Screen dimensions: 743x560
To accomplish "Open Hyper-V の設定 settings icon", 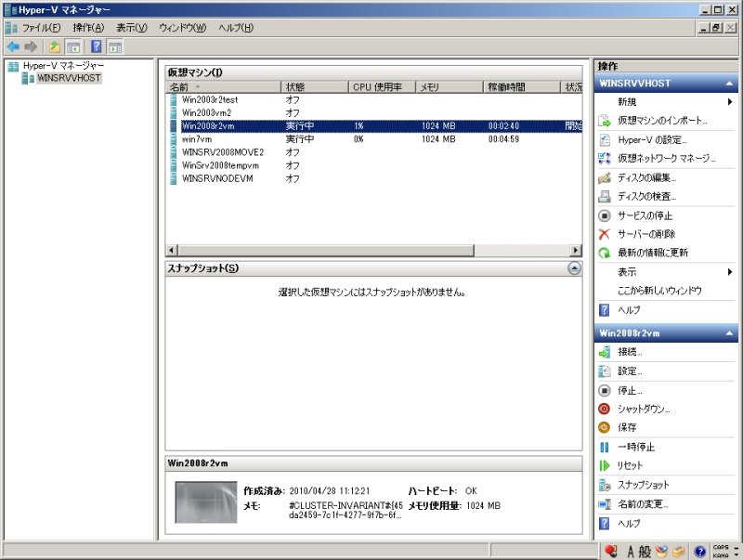I will click(605, 139).
